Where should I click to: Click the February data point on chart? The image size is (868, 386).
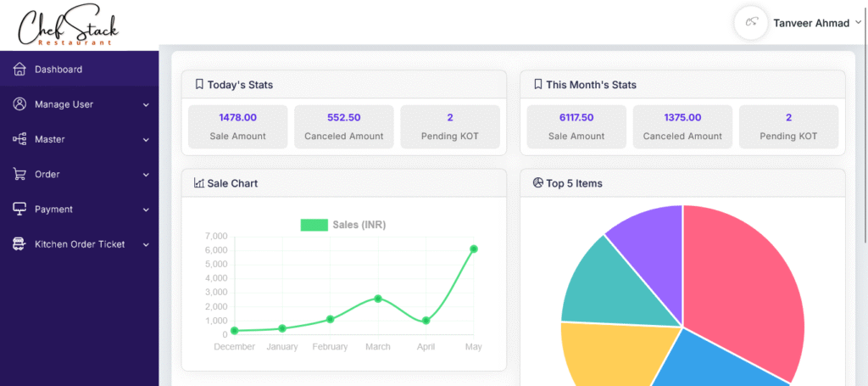[x=330, y=319]
